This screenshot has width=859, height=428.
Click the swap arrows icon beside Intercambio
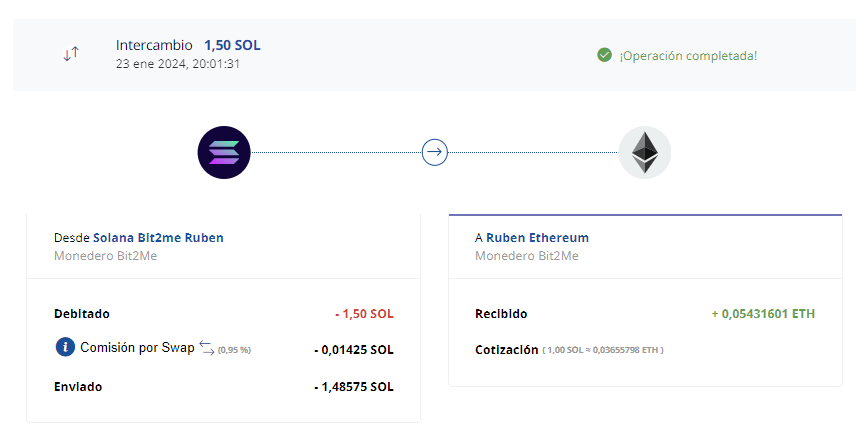71,54
